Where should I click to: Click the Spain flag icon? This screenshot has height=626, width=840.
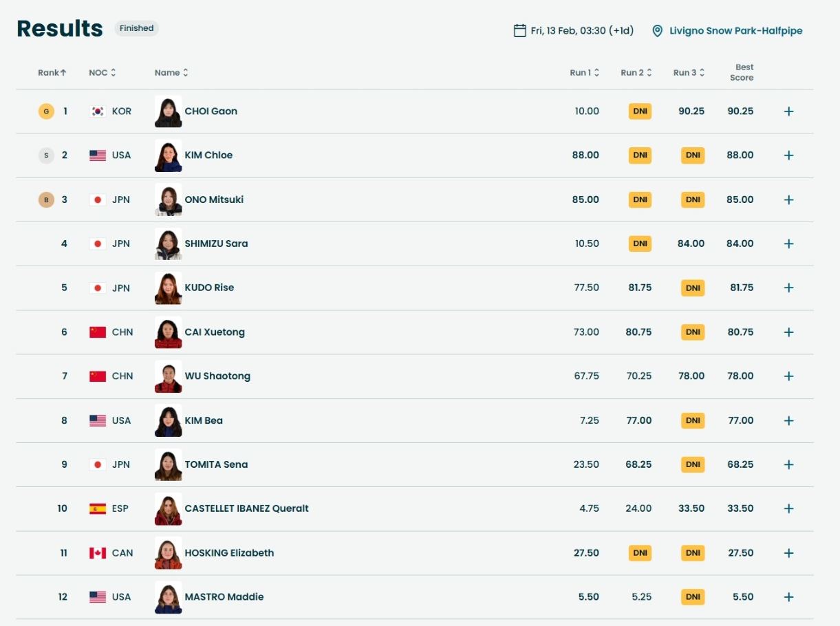pos(98,509)
